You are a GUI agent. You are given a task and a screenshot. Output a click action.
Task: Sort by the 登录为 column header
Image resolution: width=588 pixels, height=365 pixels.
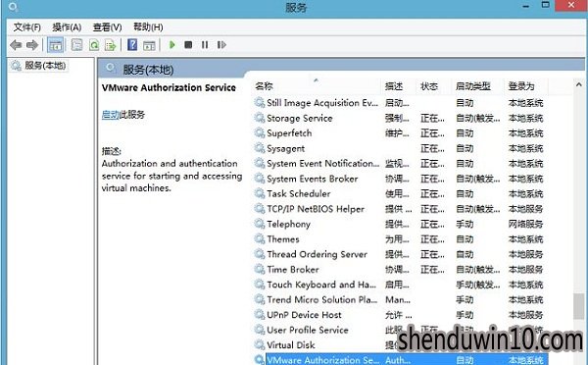click(x=521, y=86)
